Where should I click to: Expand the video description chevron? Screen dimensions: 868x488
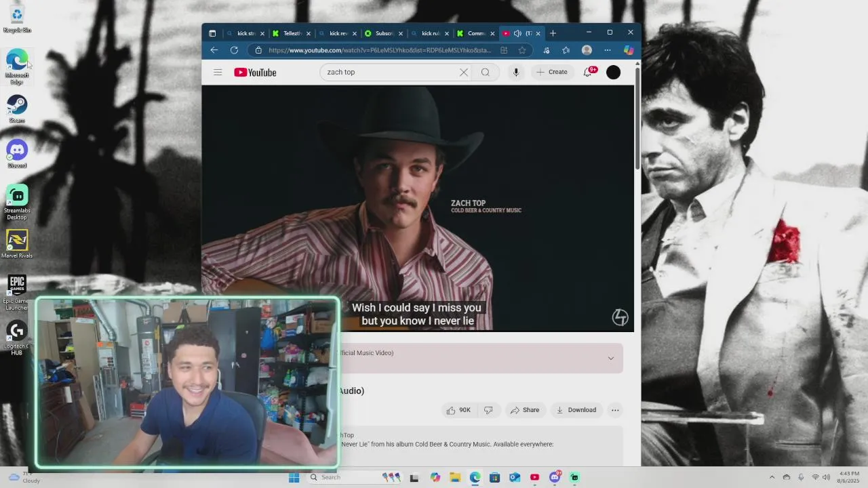tap(610, 359)
